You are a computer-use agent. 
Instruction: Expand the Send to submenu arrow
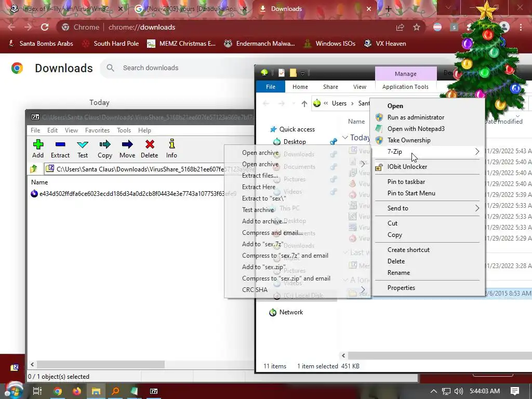click(477, 208)
